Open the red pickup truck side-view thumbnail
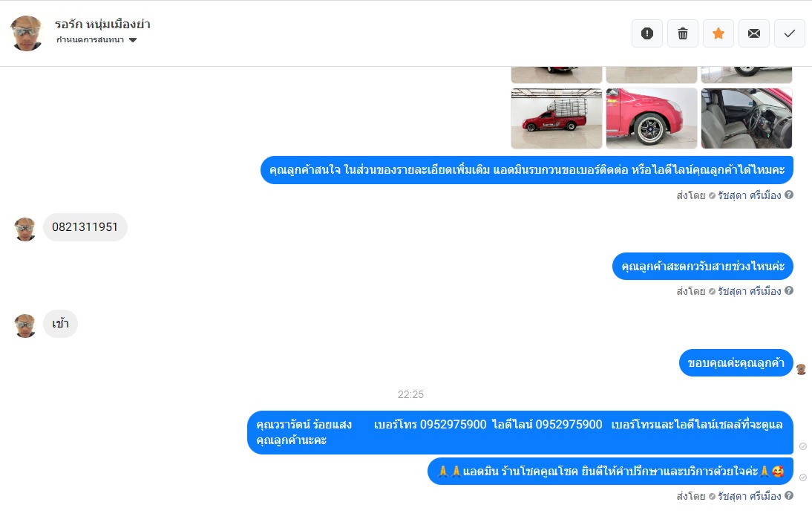This screenshot has width=812, height=528. click(x=556, y=118)
